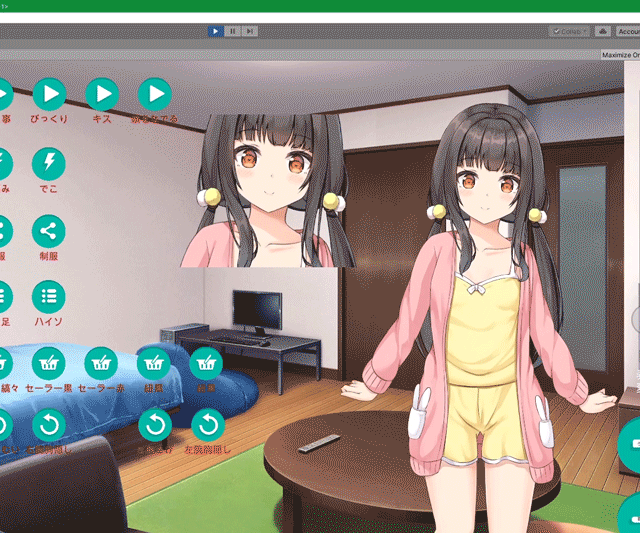Click the cloud services icon

click(x=603, y=31)
